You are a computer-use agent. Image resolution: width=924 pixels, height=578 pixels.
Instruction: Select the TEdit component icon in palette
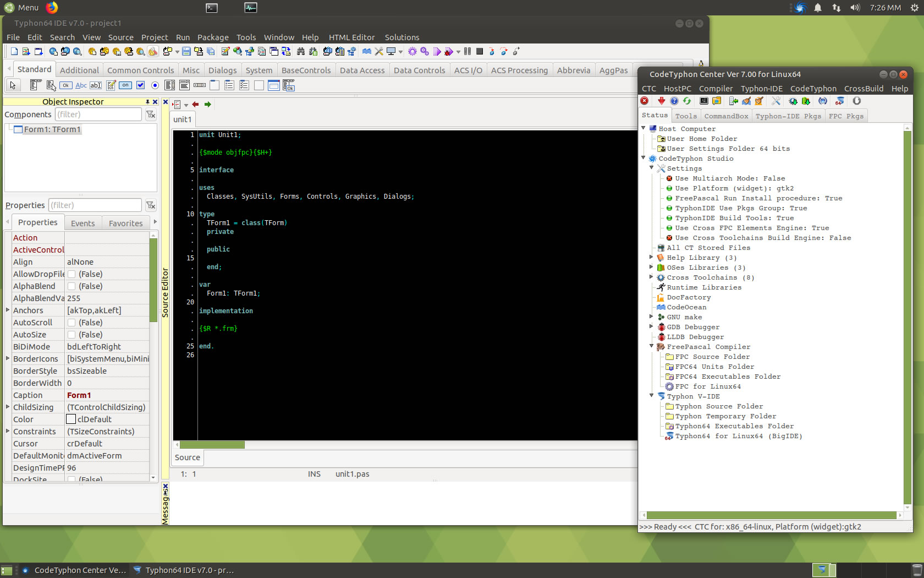[96, 85]
